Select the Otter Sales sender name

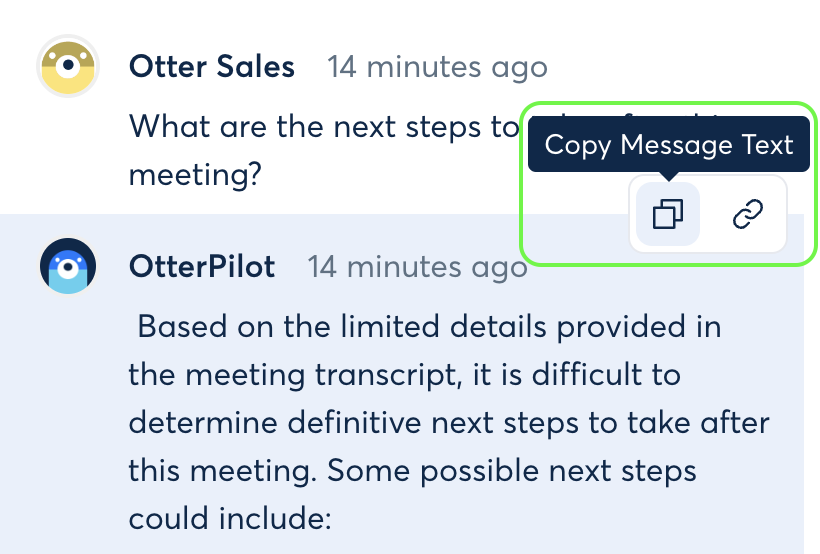point(212,67)
